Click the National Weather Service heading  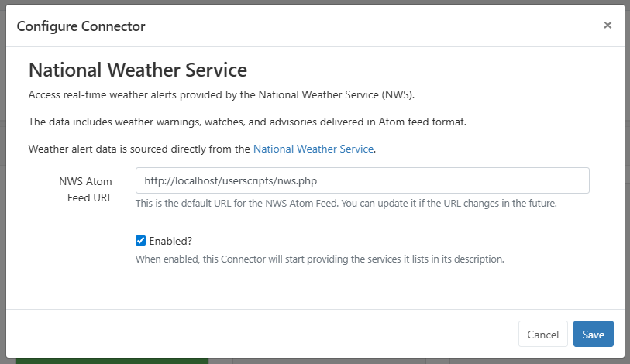tap(138, 70)
